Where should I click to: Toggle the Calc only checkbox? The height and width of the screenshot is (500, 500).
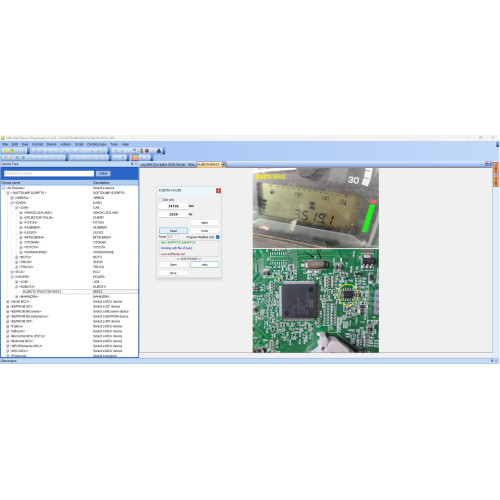161,200
